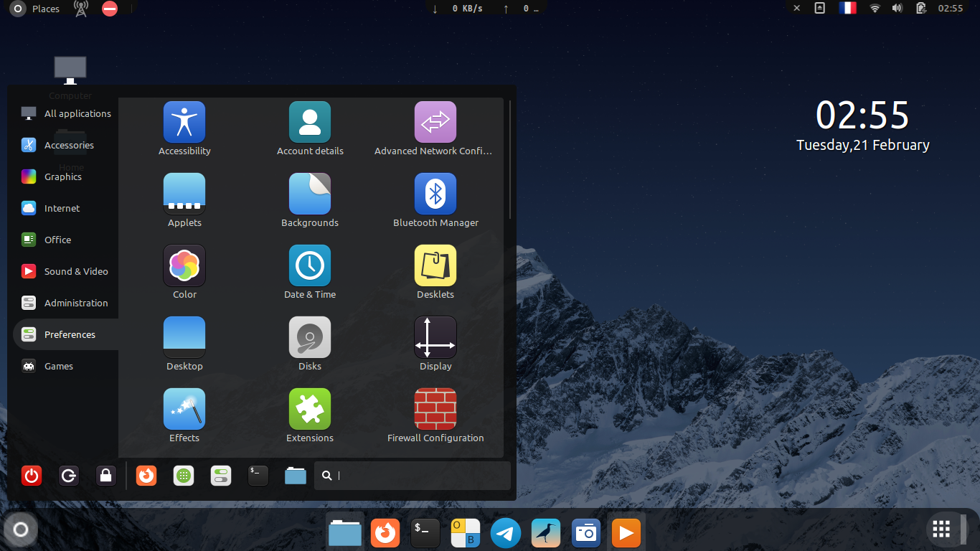Launch Bluetooth Manager
The height and width of the screenshot is (551, 980).
tap(435, 201)
